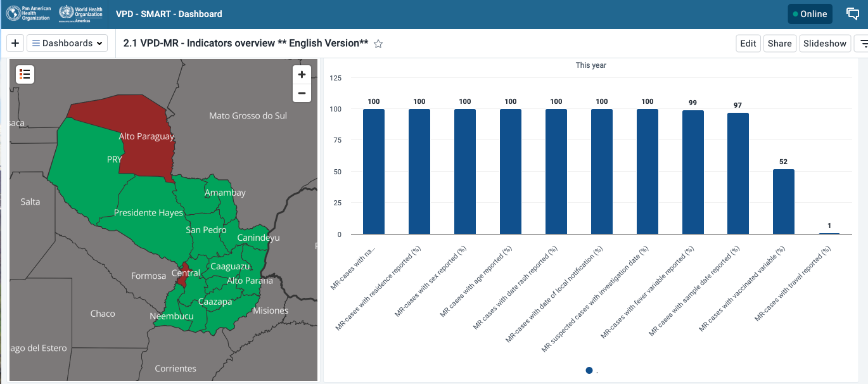
Task: Open the Dashboards dropdown list
Action: click(x=67, y=43)
